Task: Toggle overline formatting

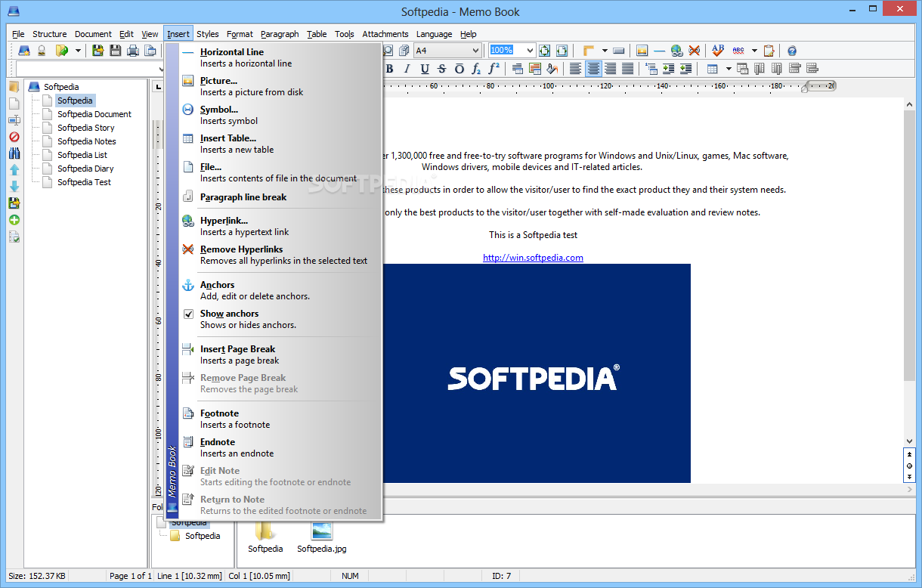Action: [459, 69]
